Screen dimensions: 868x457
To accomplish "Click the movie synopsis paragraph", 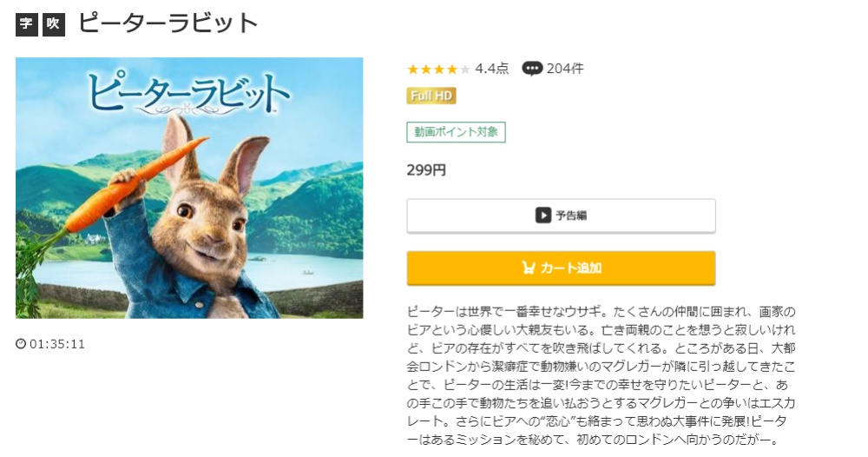I will [x=601, y=375].
